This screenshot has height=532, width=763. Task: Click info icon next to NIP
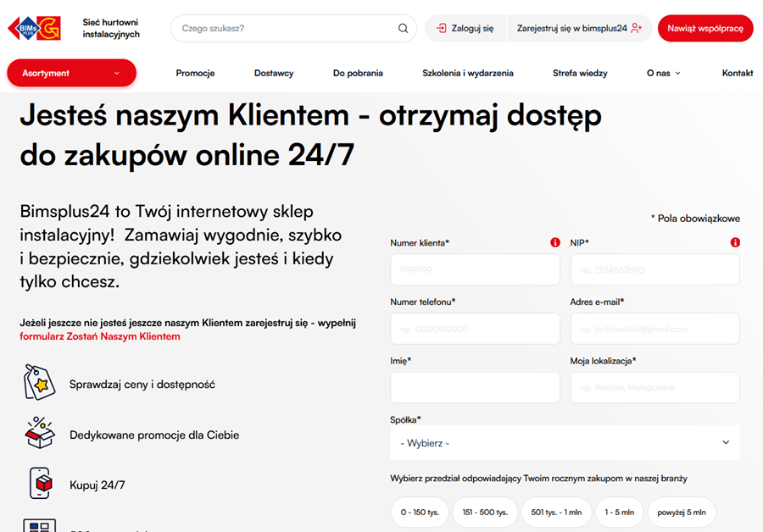point(735,242)
